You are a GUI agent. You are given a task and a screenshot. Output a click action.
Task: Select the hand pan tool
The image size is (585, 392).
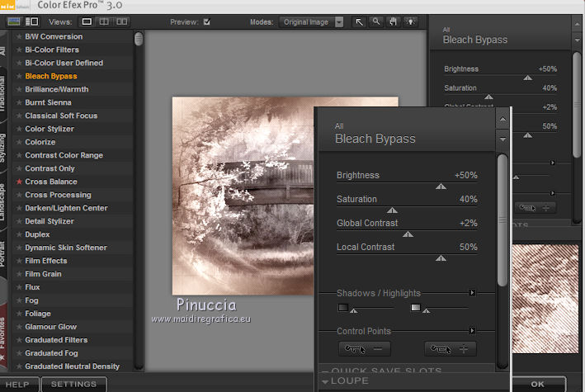[x=392, y=21]
